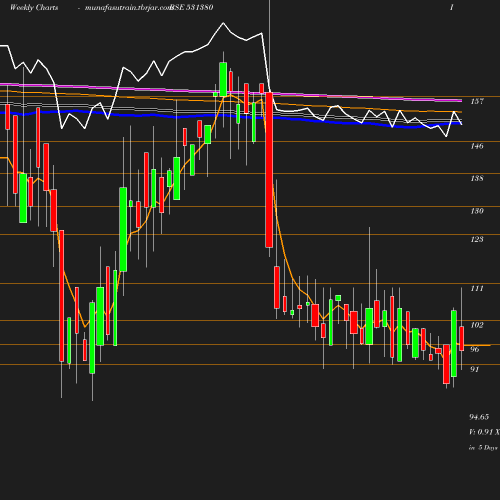
Task: Click the 138 price axis label
Action: [x=477, y=178]
